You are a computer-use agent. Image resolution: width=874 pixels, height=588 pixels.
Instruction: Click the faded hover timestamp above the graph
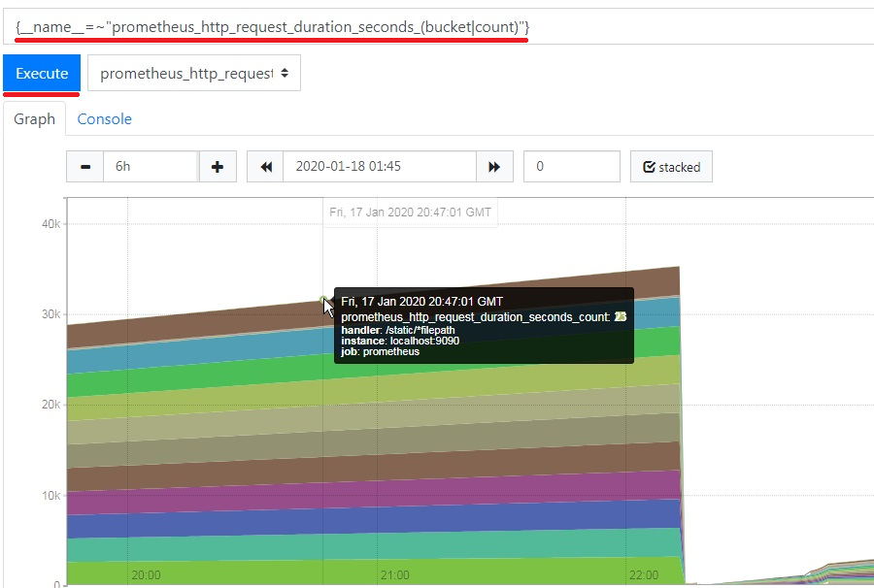[410, 212]
